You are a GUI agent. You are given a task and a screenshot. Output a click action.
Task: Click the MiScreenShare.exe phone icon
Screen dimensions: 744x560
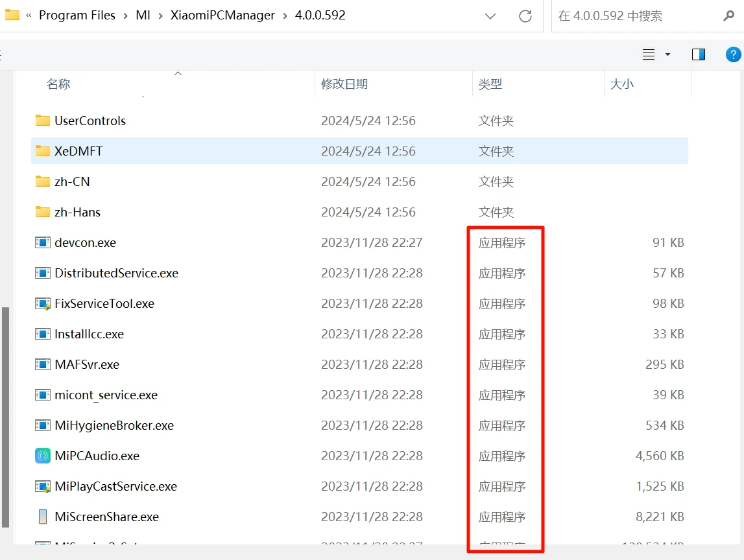click(43, 517)
